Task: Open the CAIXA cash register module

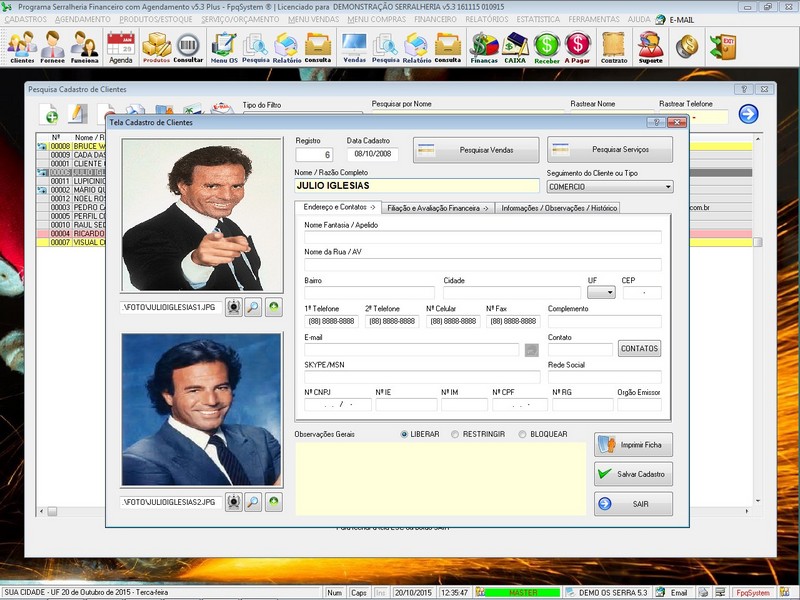Action: tap(514, 45)
